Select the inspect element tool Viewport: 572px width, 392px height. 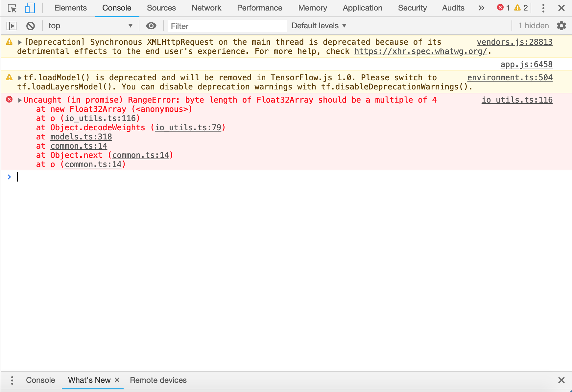(x=12, y=8)
